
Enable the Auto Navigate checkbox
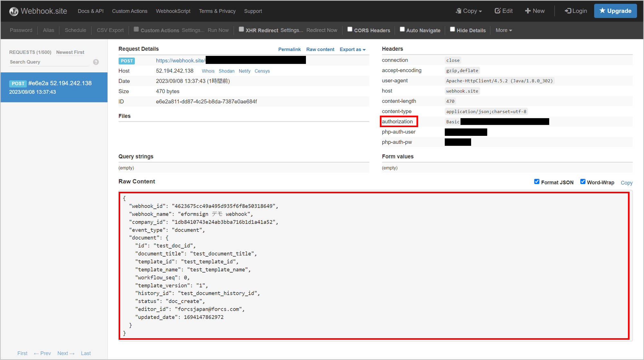(x=402, y=29)
